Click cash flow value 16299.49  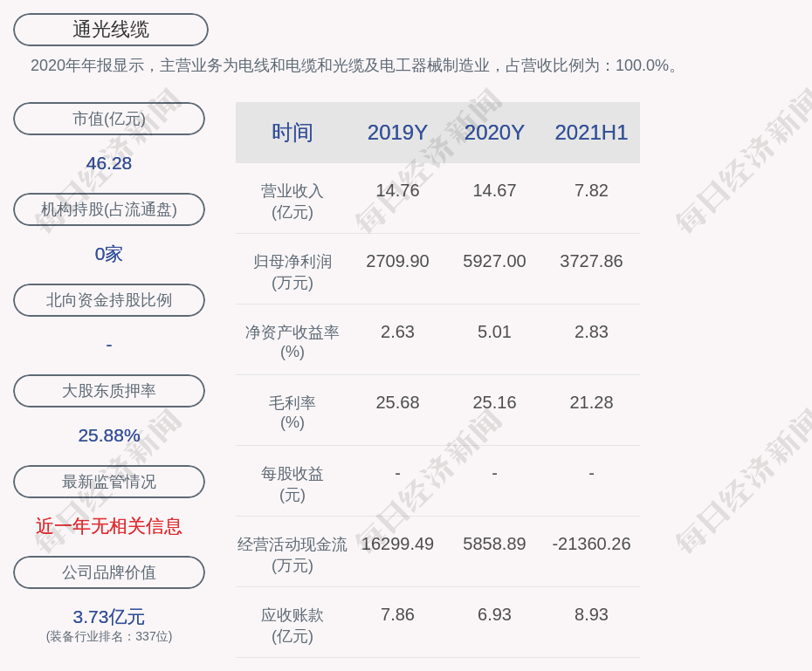(x=397, y=544)
